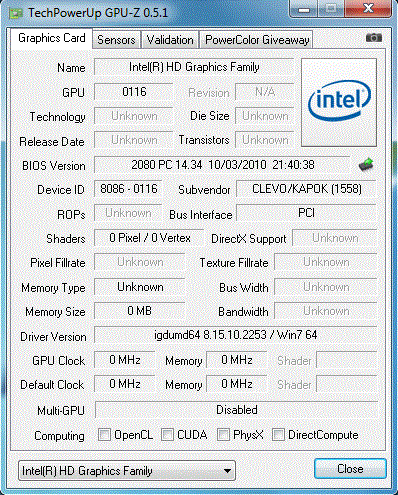The width and height of the screenshot is (398, 495).
Task: Click the TechPowerUp GPU-Z 0.5.1 title text
Action: click(98, 13)
